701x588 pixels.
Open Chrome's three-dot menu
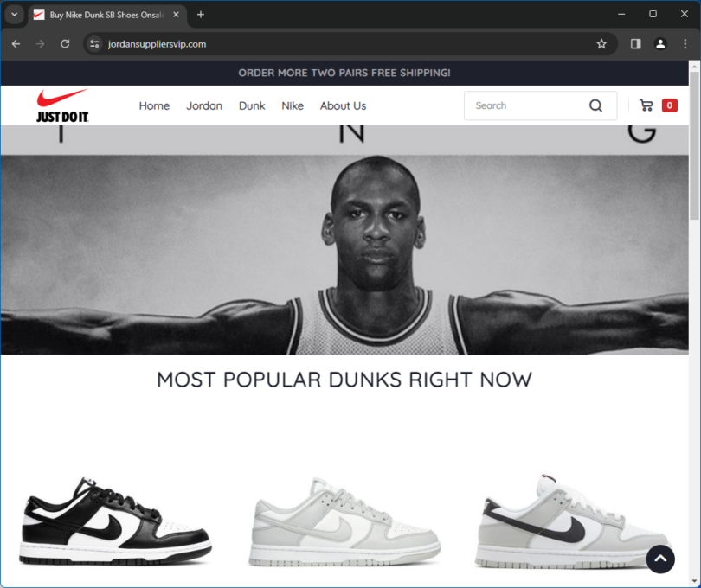tap(686, 43)
